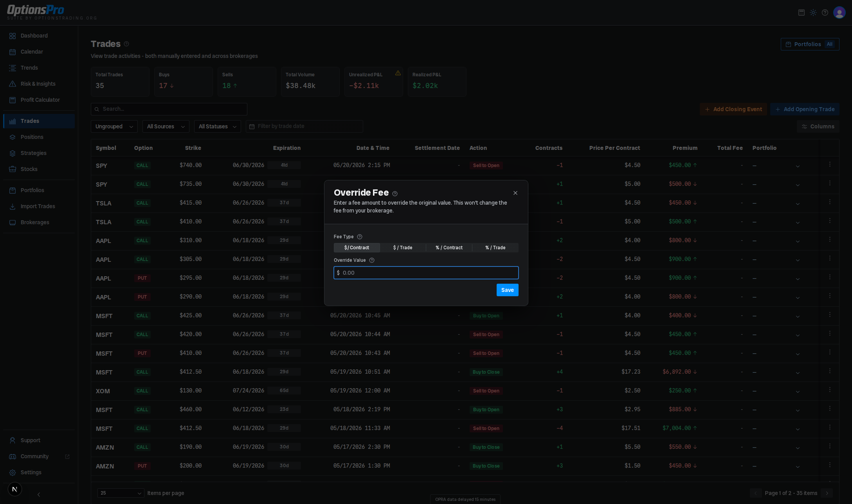Click the Trades title help icon
Screen dimensions: 852x504
pos(126,44)
